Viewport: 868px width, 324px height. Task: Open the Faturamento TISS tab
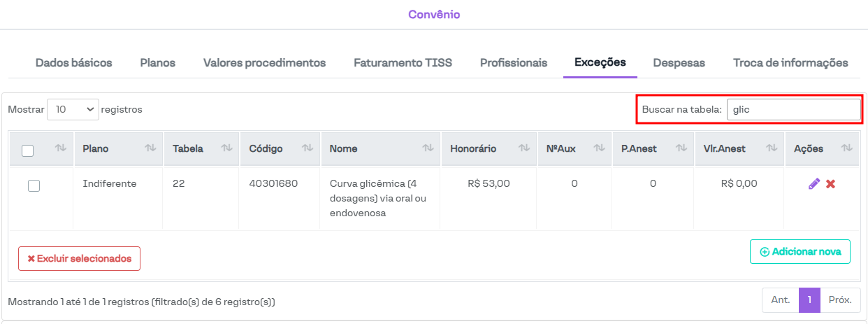click(x=403, y=63)
